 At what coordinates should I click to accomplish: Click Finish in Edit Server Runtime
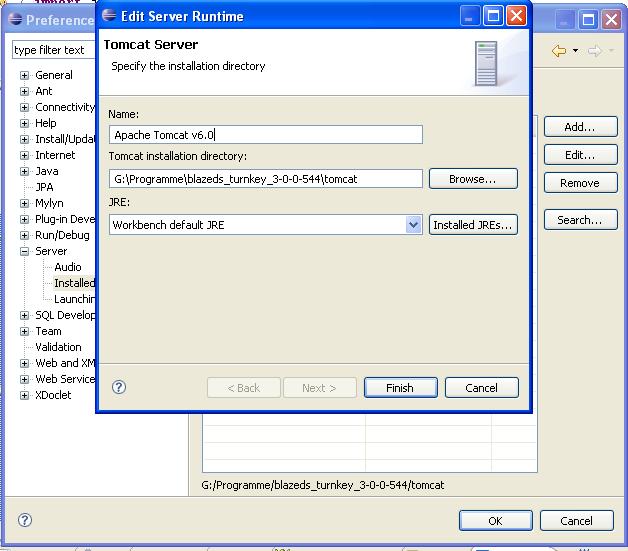tap(401, 388)
